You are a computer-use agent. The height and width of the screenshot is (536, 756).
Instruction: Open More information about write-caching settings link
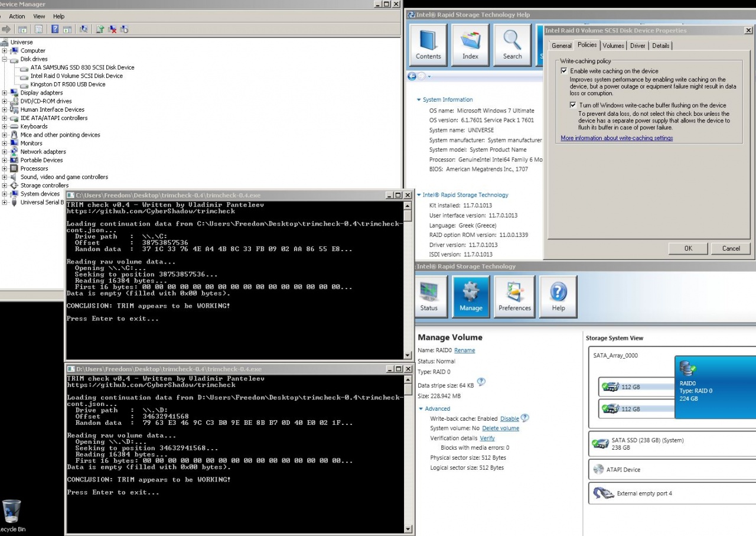coord(617,138)
